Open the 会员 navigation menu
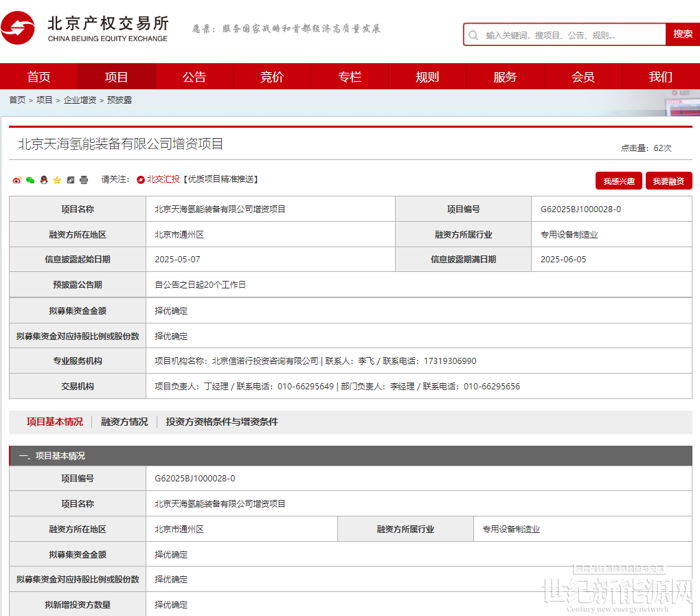The image size is (700, 616). pos(583,77)
